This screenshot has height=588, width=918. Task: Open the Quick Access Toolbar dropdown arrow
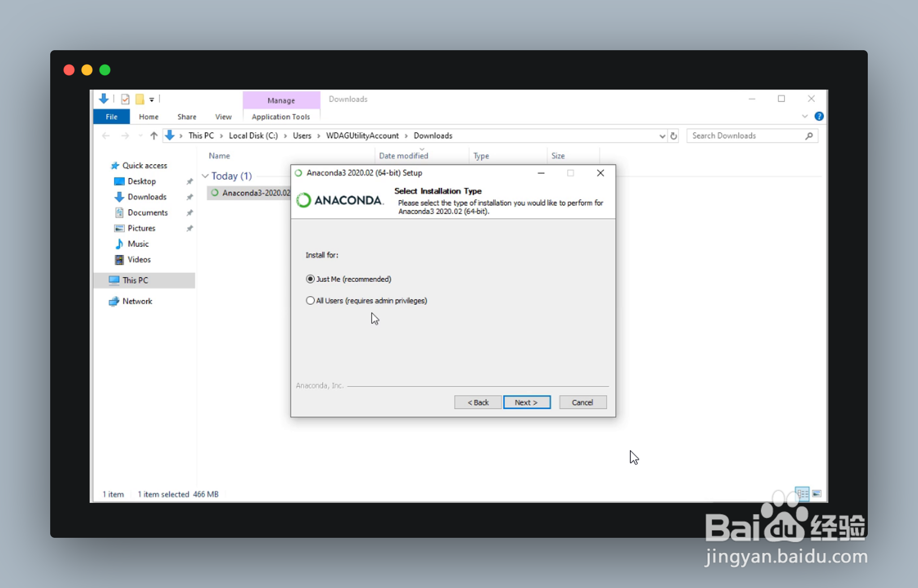click(152, 99)
